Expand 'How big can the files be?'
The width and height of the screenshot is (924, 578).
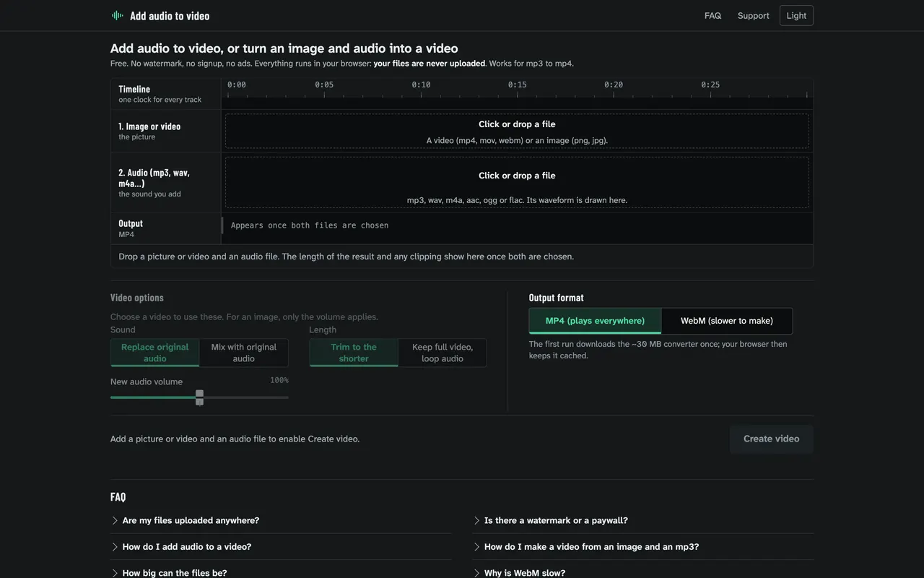pos(281,573)
